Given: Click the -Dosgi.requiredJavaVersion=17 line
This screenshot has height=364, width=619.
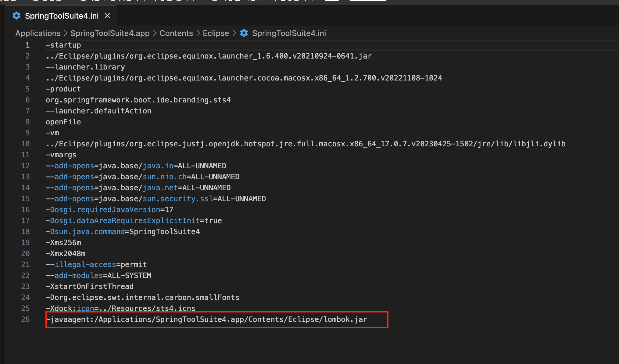Looking at the screenshot, I should (x=110, y=210).
